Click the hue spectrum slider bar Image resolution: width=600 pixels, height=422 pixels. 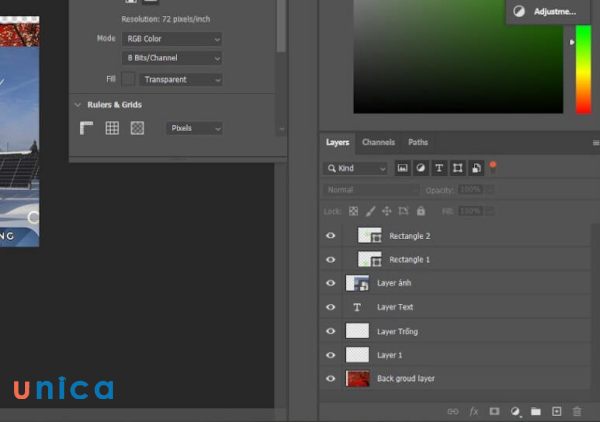[582, 70]
